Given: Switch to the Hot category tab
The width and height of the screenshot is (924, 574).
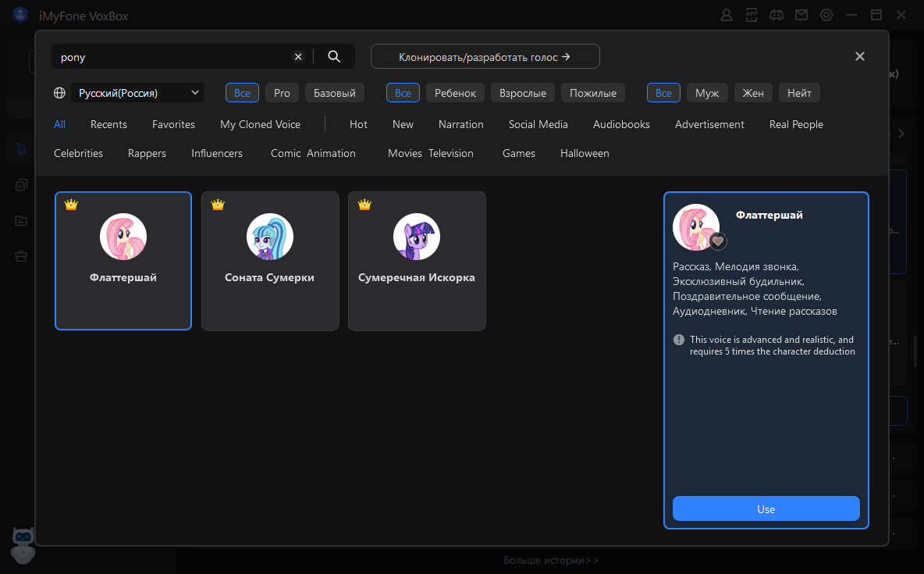Looking at the screenshot, I should tap(358, 124).
